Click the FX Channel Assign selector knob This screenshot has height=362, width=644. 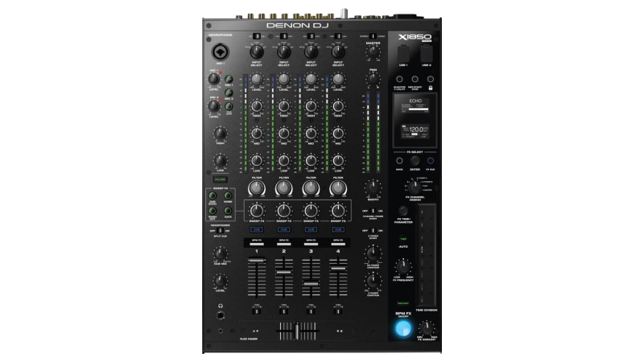click(x=411, y=186)
